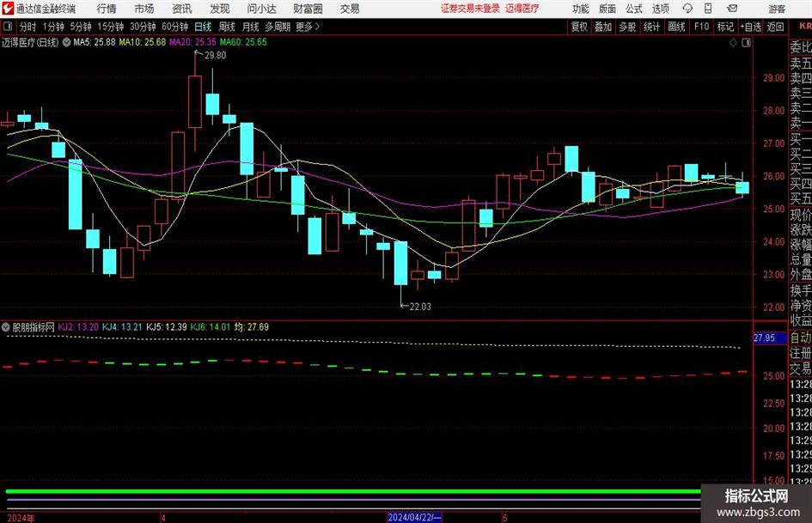This screenshot has height=523, width=812.
Task: Click the 2024年 time axis label
Action: click(x=21, y=518)
